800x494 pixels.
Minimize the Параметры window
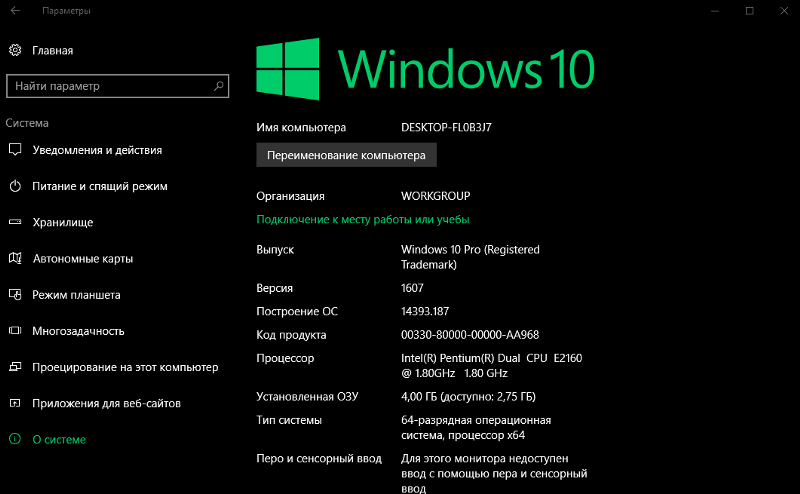tap(715, 11)
